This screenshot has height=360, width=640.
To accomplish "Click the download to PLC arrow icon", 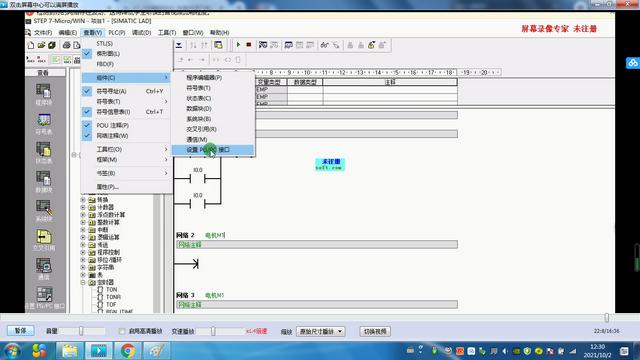I will tap(179, 45).
